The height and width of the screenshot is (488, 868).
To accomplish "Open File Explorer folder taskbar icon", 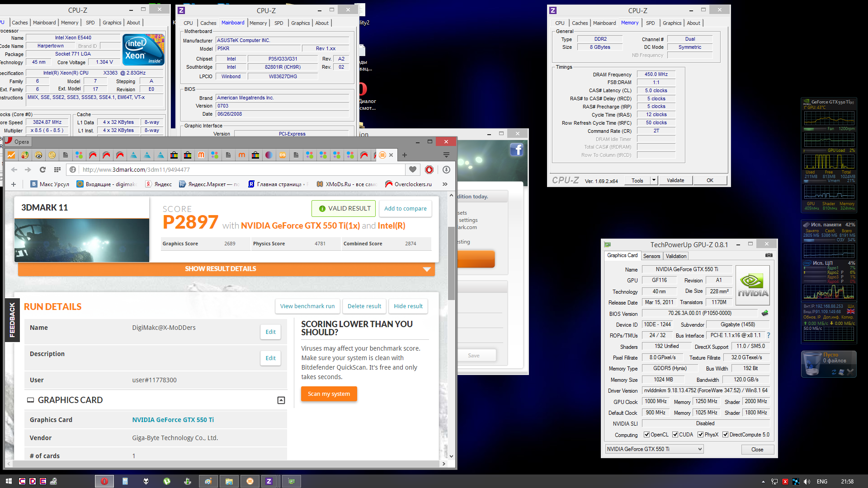I will pos(229,481).
